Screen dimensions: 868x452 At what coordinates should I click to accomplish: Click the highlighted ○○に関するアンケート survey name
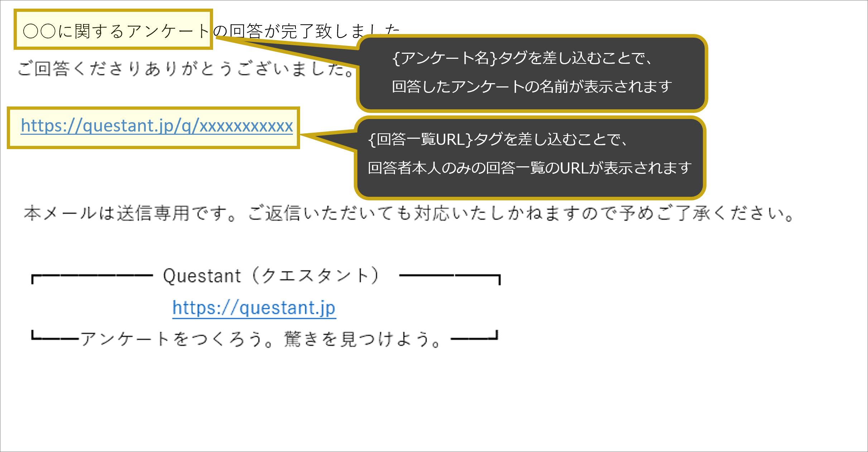pyautogui.click(x=114, y=29)
